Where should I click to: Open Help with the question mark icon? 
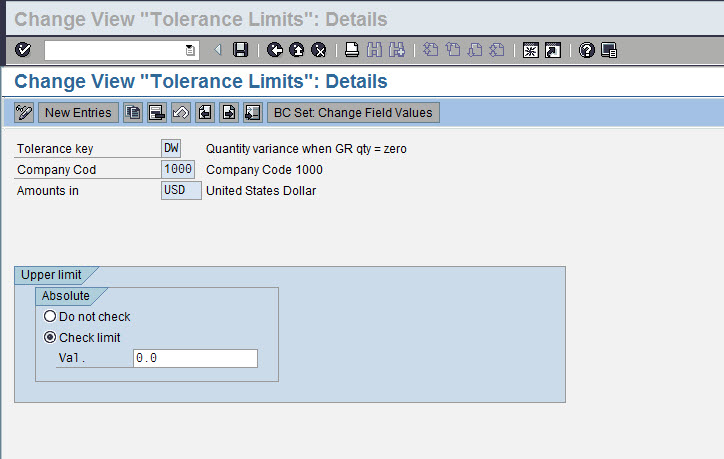click(x=587, y=50)
